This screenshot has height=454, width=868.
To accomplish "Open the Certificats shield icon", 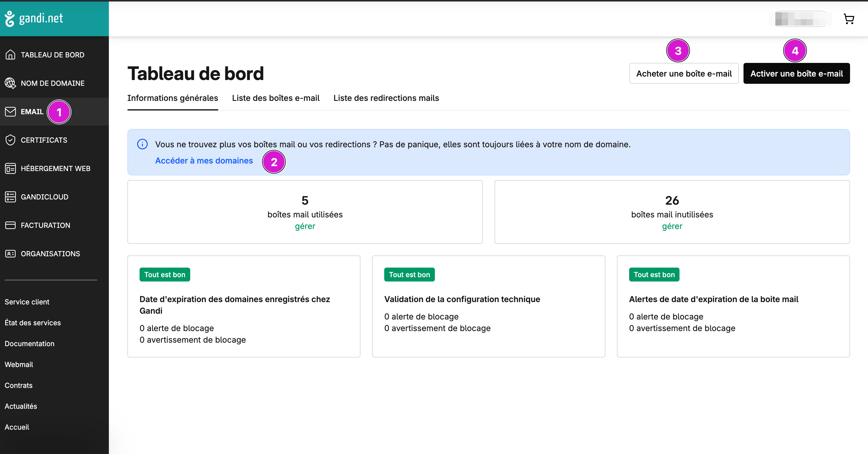I will click(10, 140).
